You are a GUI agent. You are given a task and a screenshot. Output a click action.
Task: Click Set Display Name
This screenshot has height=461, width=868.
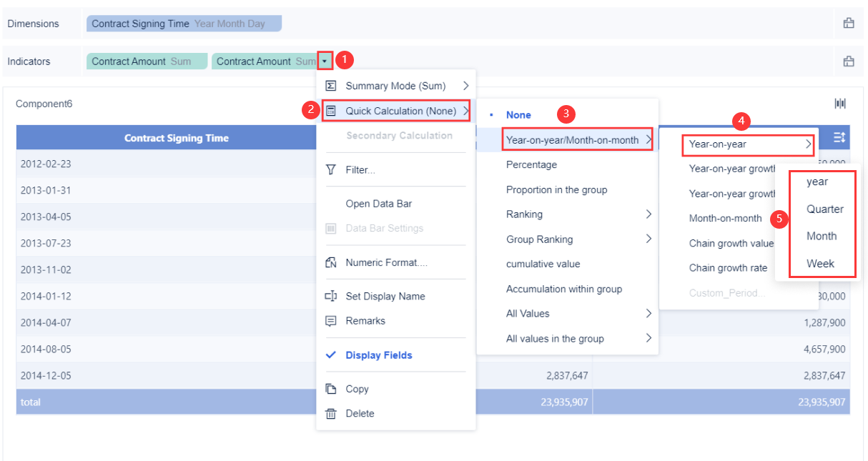coord(385,296)
